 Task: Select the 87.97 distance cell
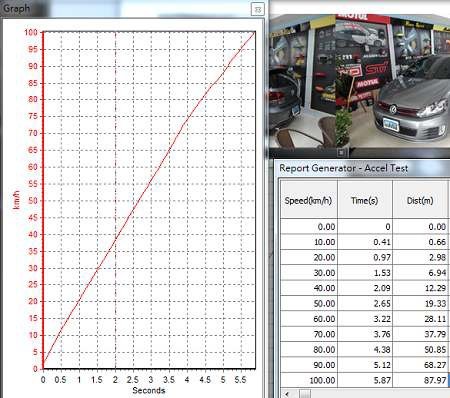[x=420, y=380]
